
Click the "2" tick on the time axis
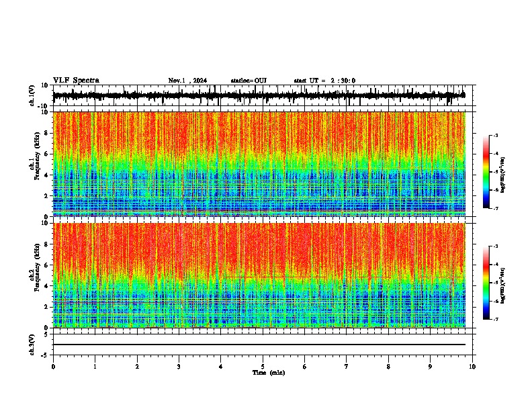click(x=137, y=367)
